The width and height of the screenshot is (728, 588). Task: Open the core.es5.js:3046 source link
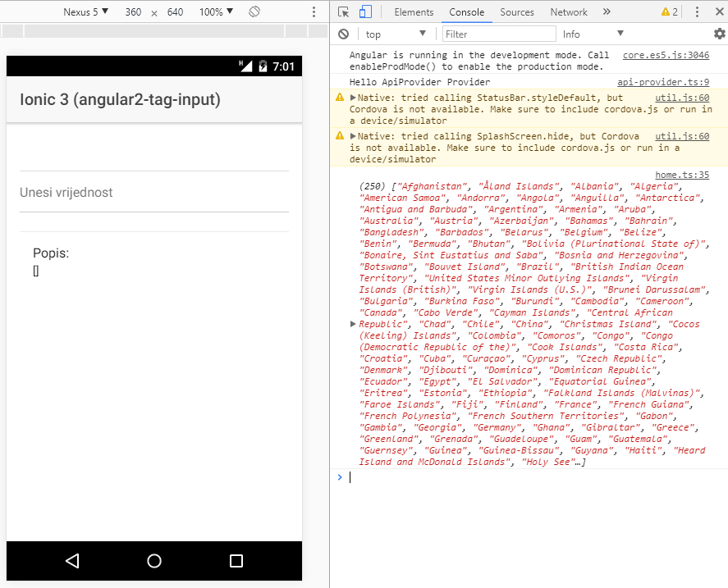coord(666,56)
